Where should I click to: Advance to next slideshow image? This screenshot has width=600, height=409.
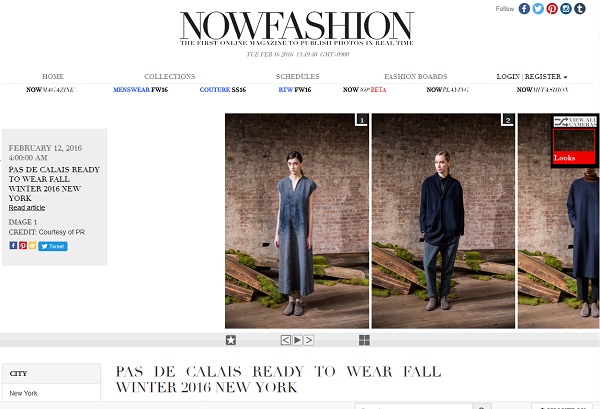[x=309, y=340]
